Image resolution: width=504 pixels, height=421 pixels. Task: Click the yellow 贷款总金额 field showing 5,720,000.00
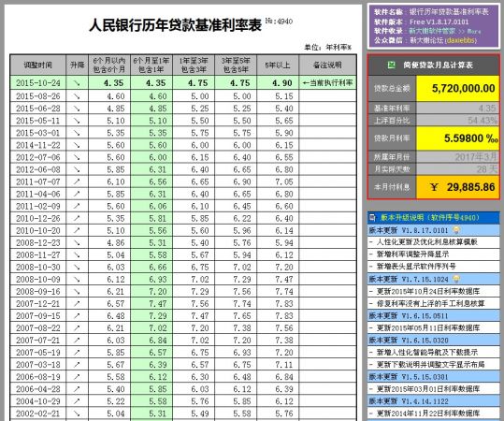tap(457, 88)
